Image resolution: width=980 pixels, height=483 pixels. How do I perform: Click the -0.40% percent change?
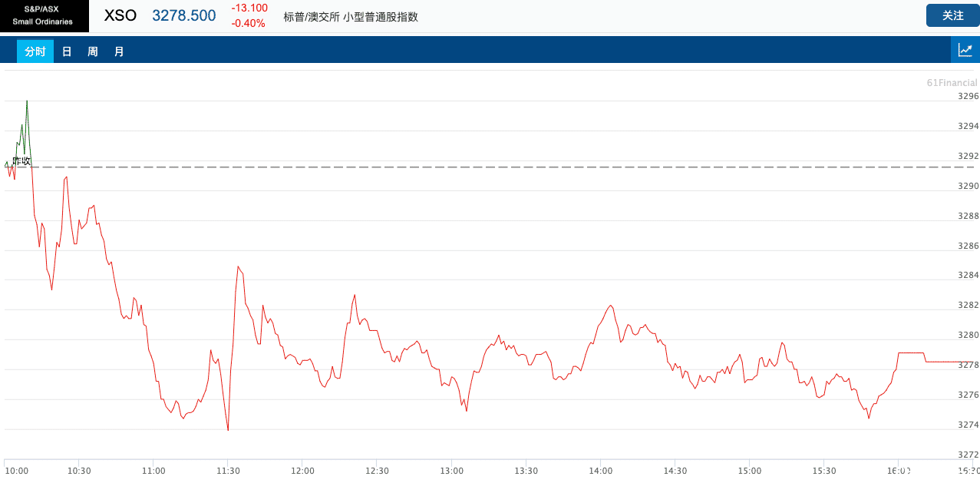click(249, 23)
